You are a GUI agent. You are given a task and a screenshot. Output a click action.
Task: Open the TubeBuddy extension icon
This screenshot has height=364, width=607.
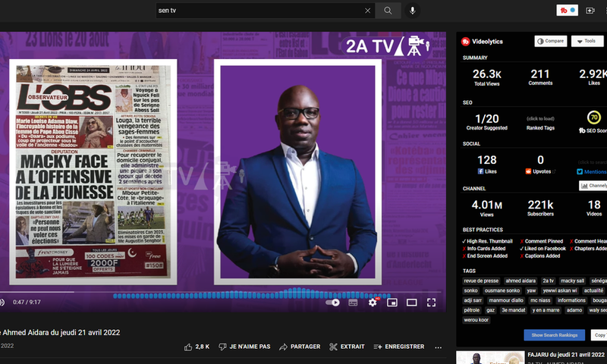click(567, 11)
